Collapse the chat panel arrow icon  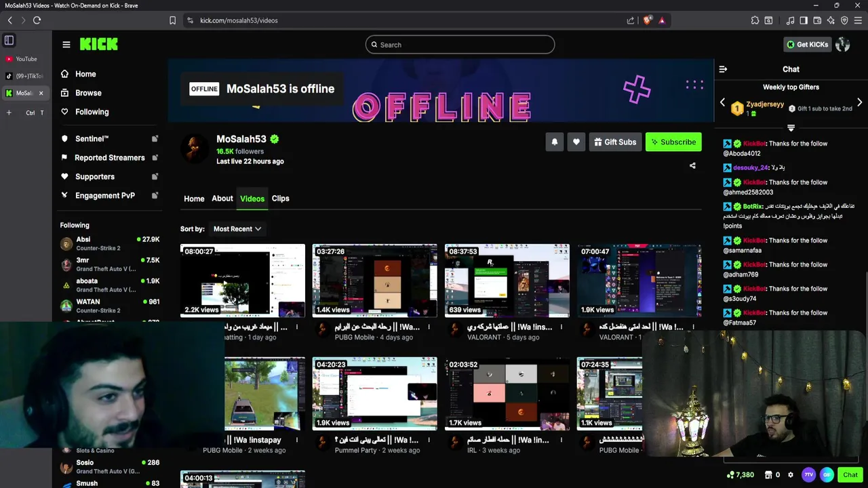(723, 69)
